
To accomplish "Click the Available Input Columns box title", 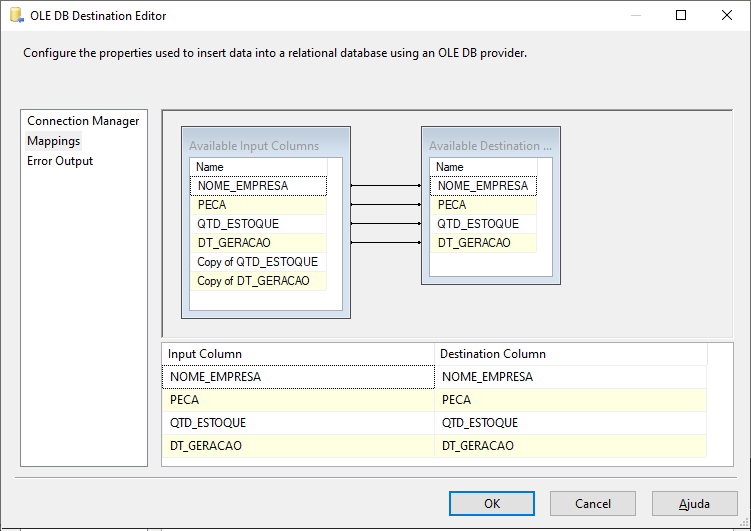I will tap(254, 146).
